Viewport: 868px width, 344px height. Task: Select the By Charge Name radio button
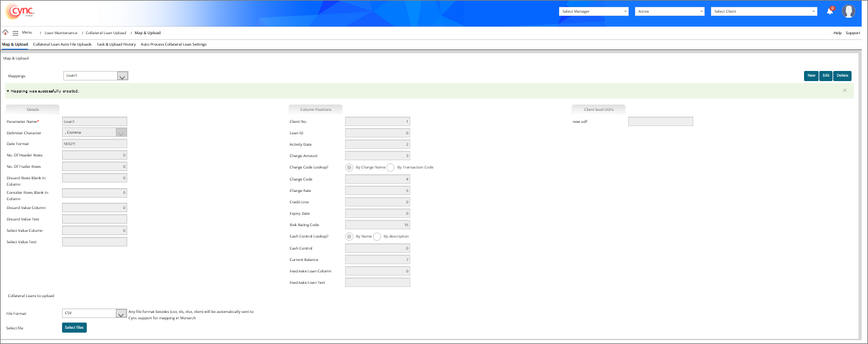pyautogui.click(x=349, y=167)
